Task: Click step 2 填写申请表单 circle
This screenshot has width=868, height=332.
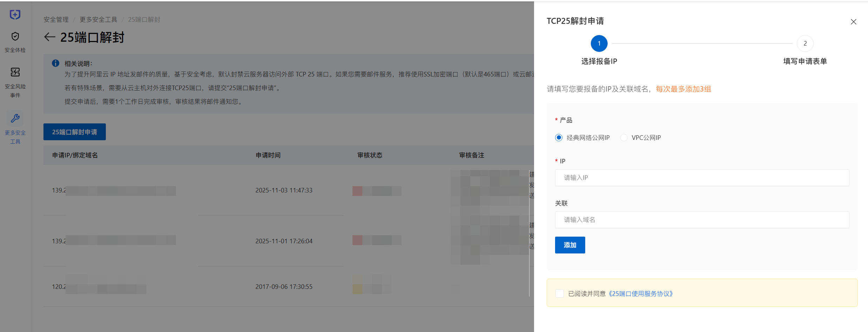Action: (805, 43)
